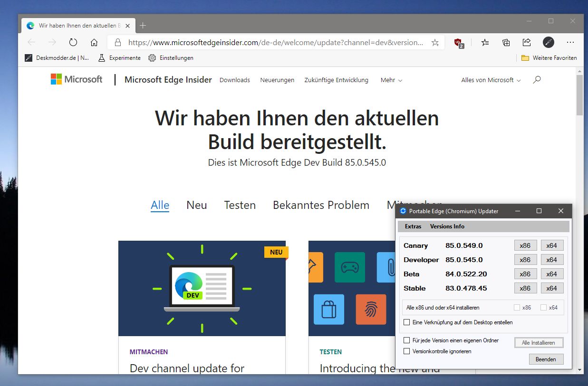Click the Edge DEV laptop card image
Image resolution: width=588 pixels, height=386 pixels.
point(202,288)
